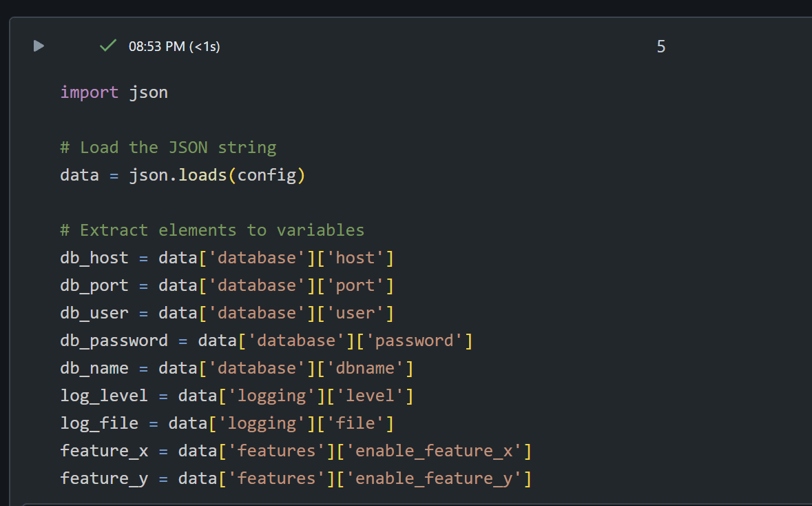This screenshot has height=506, width=812.
Task: Click the 'db_port' assignment line
Action: (227, 285)
